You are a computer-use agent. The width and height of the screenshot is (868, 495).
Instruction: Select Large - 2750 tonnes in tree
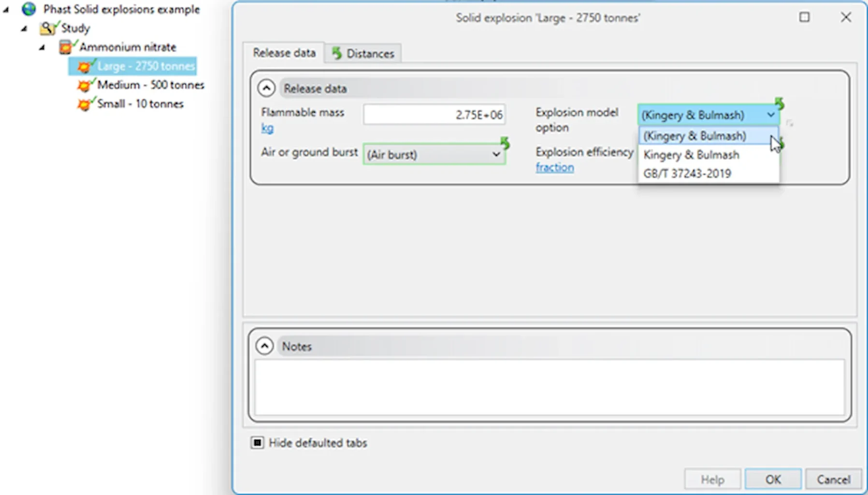pos(146,66)
